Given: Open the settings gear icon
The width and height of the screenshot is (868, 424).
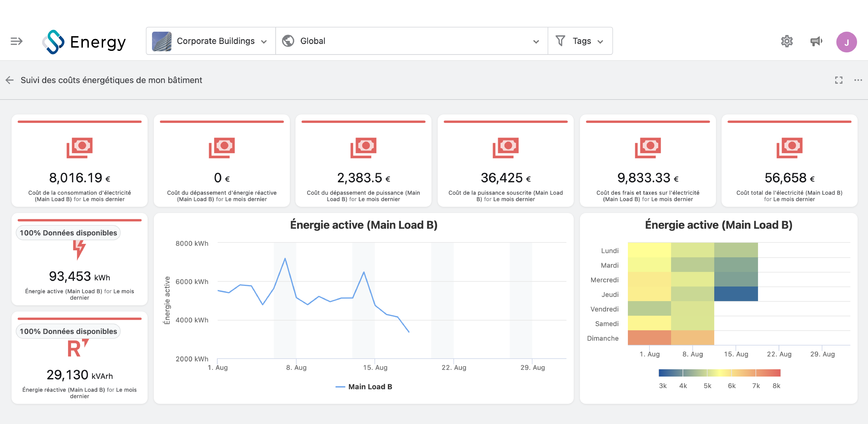Looking at the screenshot, I should click(786, 41).
